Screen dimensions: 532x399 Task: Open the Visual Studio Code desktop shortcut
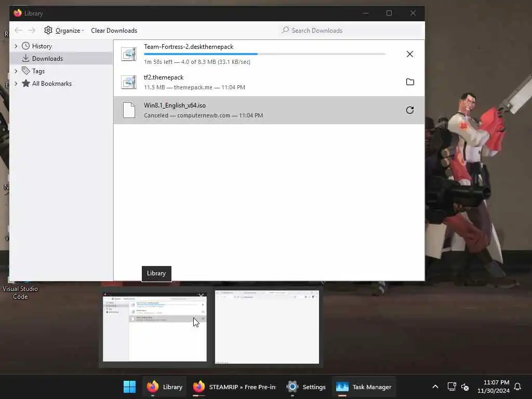coord(20,288)
